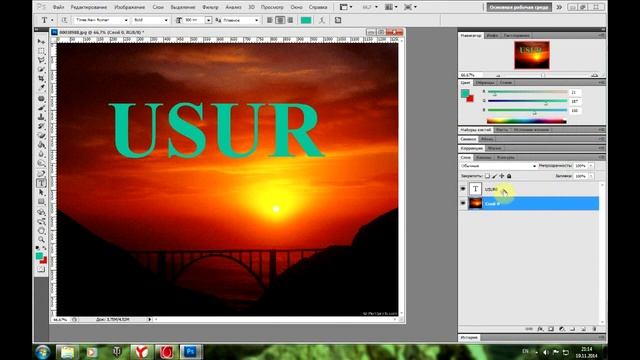Toggle Quick Mask mode
Screen dimensions: 640x360
click(x=41, y=269)
